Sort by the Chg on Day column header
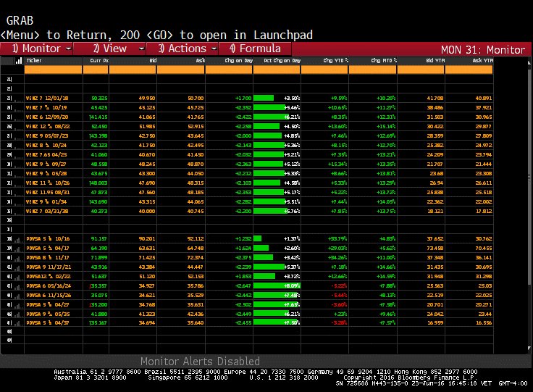 click(239, 61)
